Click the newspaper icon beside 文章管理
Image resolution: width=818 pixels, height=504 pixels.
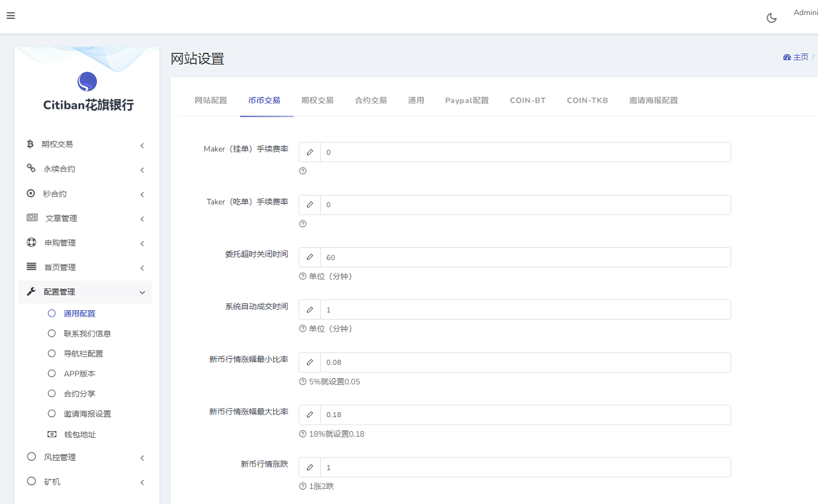pos(32,218)
